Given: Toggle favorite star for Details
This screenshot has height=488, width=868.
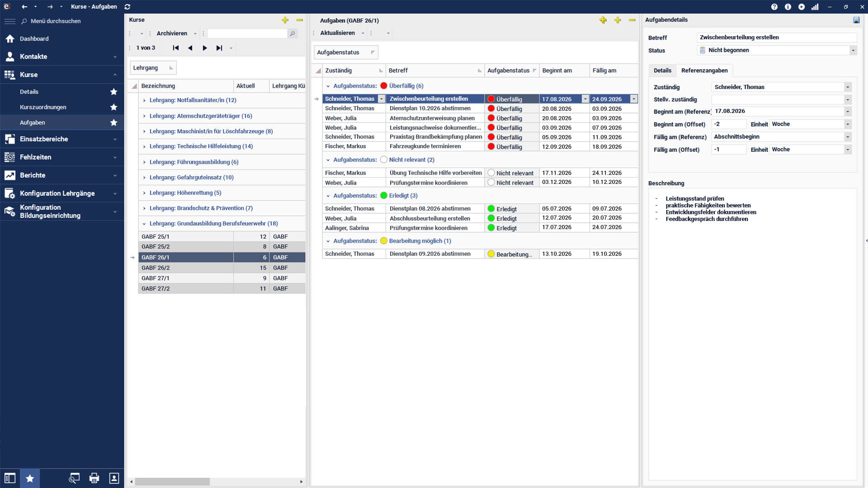Looking at the screenshot, I should pyautogui.click(x=114, y=92).
